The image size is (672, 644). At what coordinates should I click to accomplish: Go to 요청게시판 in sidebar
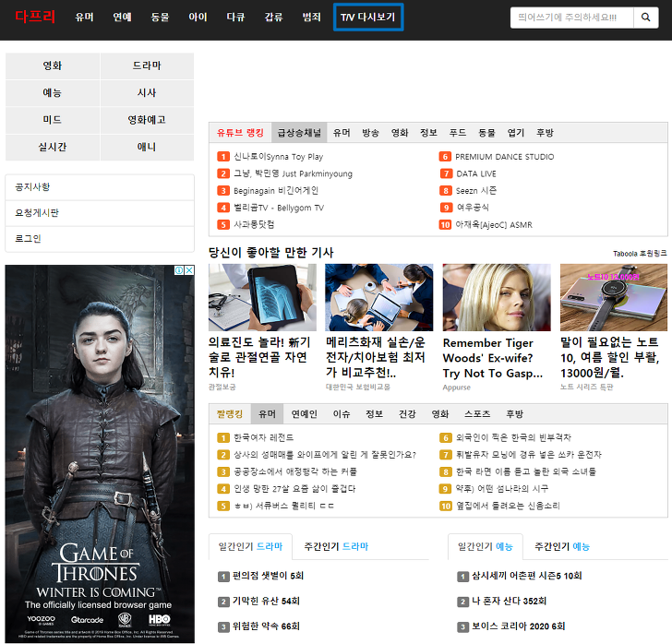click(100, 213)
